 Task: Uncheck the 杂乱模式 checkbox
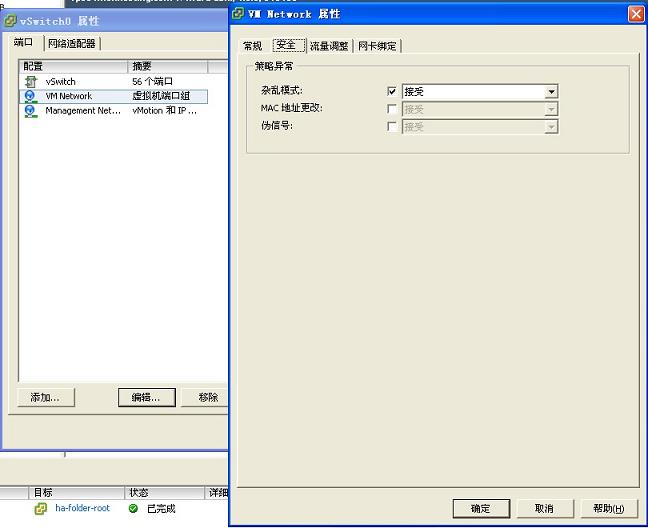391,91
